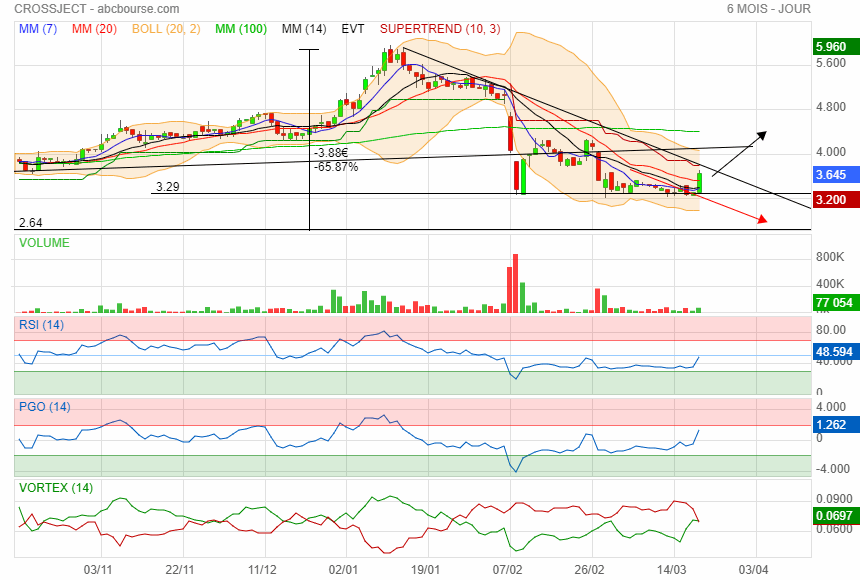Click the 02/01 date axis label
Image resolution: width=860 pixels, height=580 pixels.
click(343, 570)
